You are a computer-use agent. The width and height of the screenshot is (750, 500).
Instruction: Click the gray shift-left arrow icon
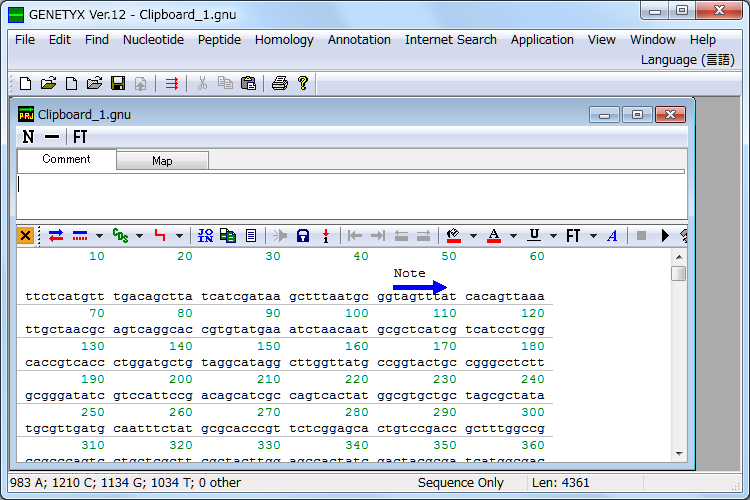(x=401, y=235)
